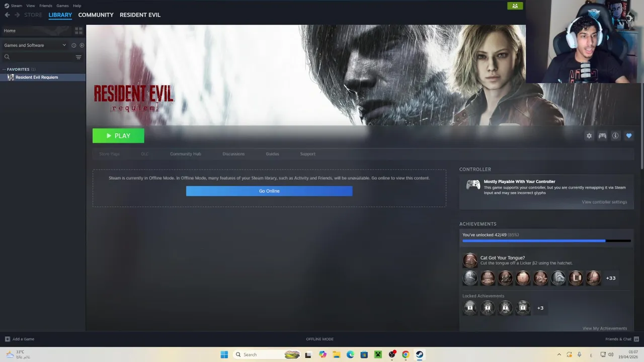Open Google Chrome from the taskbar
The image size is (644, 362).
[406, 354]
